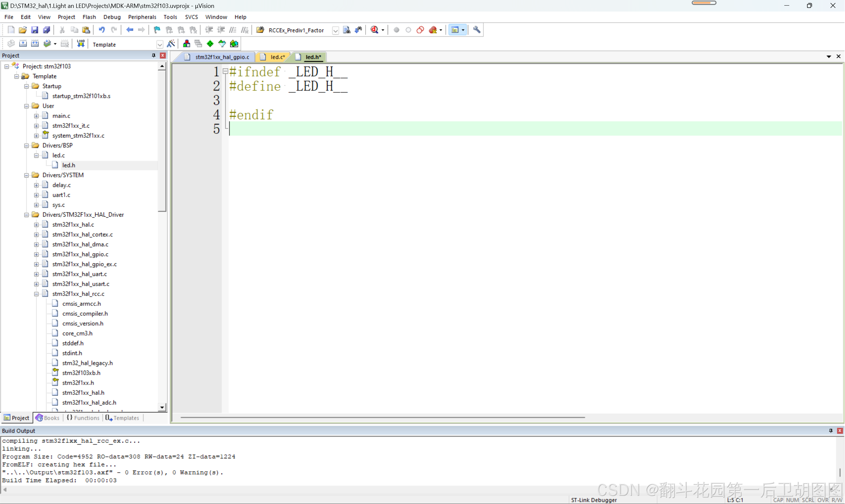
Task: Click the Translate current file icon
Action: (11, 44)
